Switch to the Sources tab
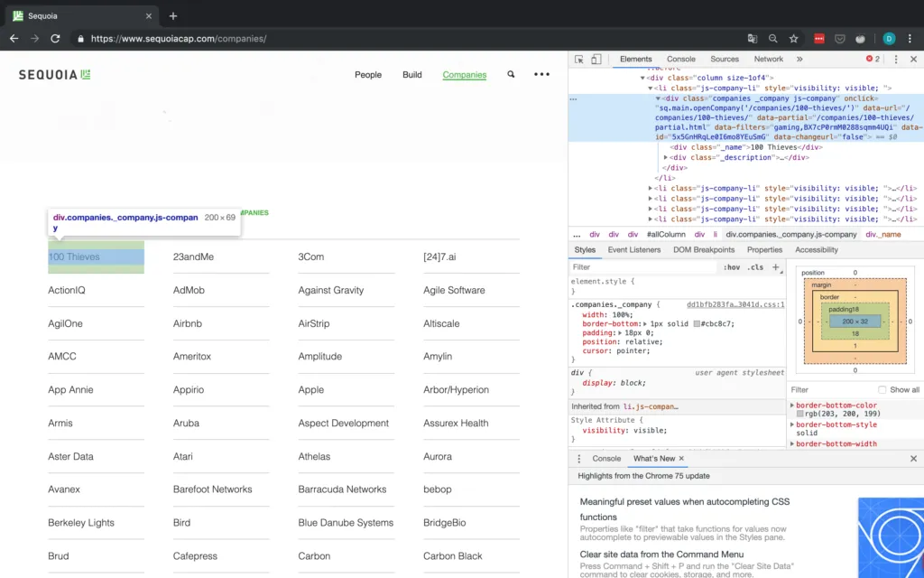This screenshot has height=578, width=924. pyautogui.click(x=725, y=59)
